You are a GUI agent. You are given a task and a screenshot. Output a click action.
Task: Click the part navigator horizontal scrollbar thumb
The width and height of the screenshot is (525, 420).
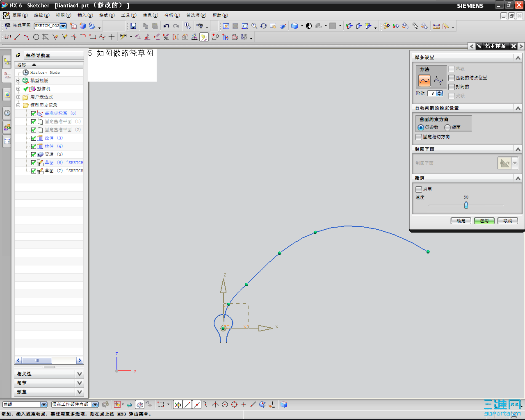(37, 361)
